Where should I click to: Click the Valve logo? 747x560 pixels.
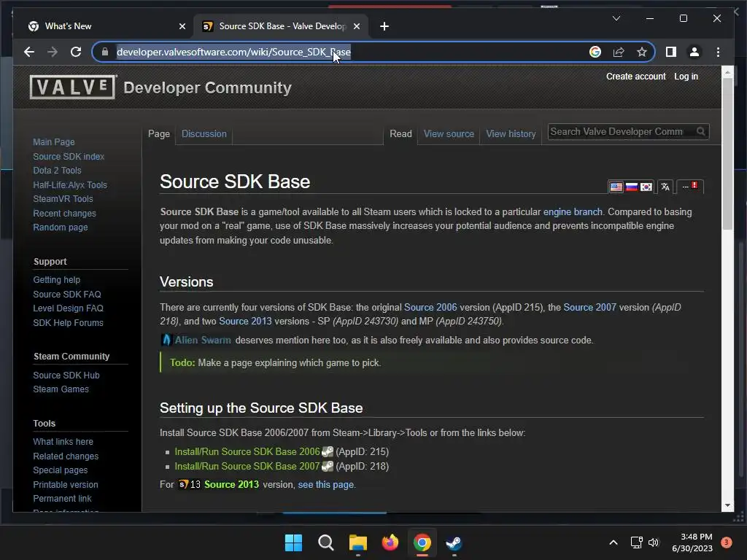[73, 87]
